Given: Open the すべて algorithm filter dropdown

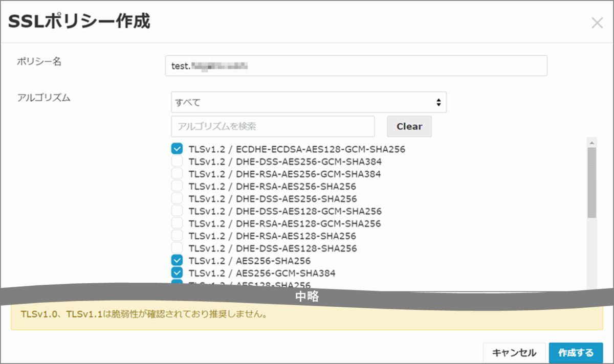Looking at the screenshot, I should pyautogui.click(x=309, y=102).
